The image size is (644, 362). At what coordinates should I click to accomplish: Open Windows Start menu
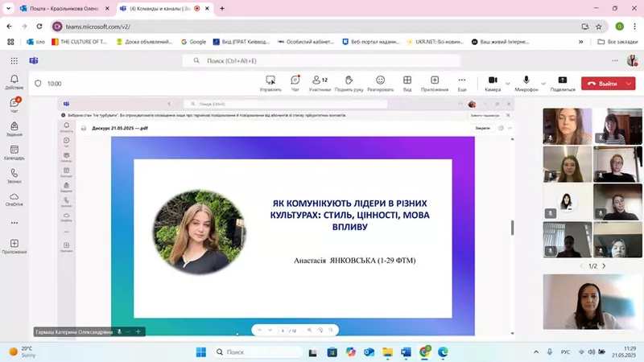click(x=200, y=352)
